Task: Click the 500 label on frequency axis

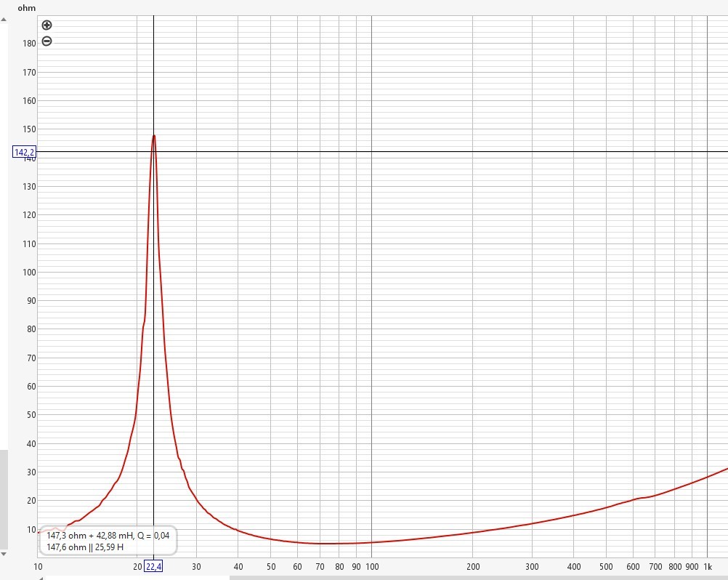Action: point(606,567)
